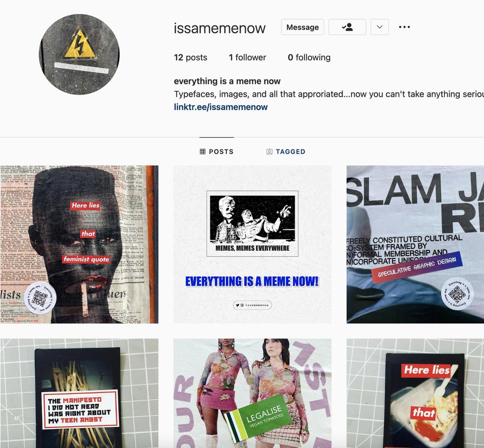Viewport: 484px width, 448px height.
Task: Open the 'Manifesto teen angst' sticker post
Action: [x=79, y=393]
